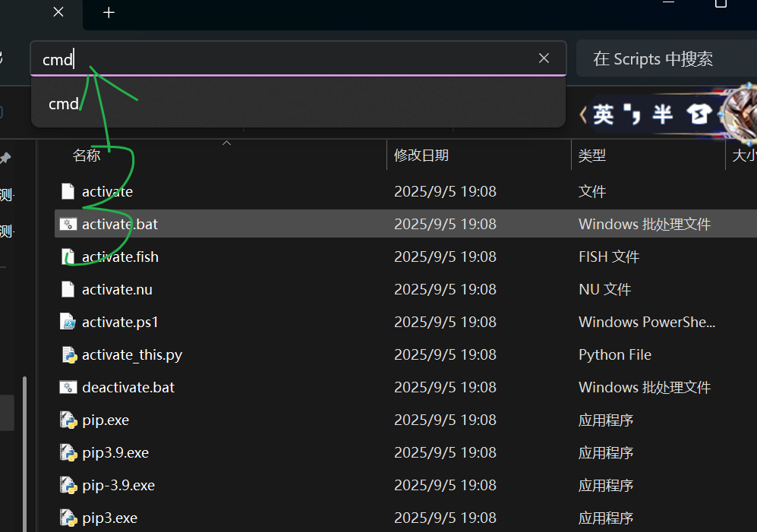Select the pip3.exe file name
Screen dimensions: 757x532
[109, 518]
